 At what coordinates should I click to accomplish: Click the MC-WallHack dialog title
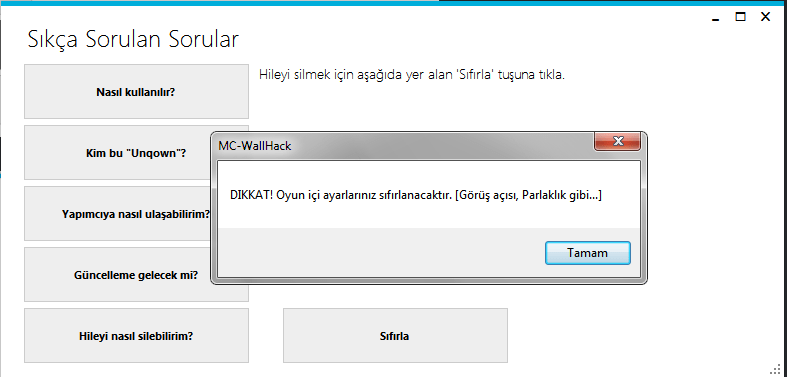click(254, 146)
